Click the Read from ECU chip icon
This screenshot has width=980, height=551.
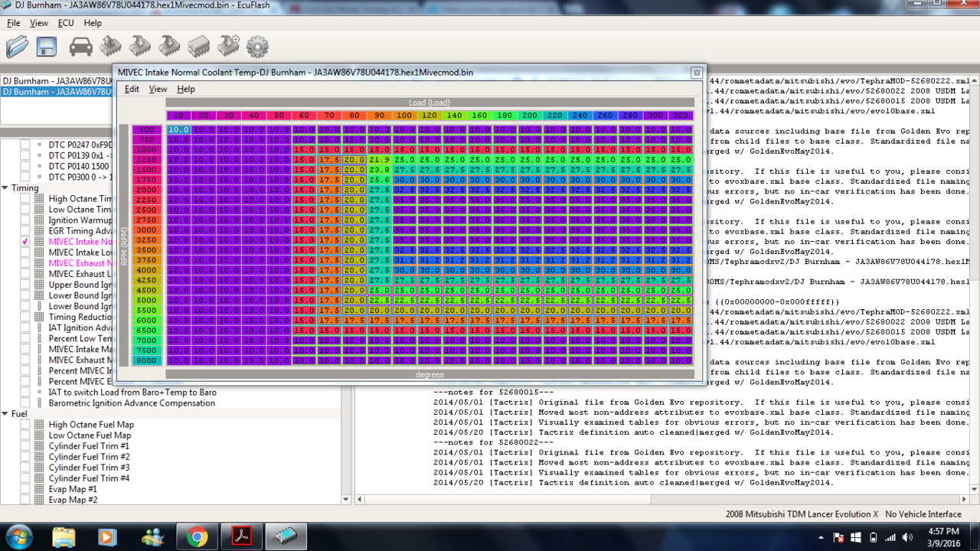pos(110,47)
